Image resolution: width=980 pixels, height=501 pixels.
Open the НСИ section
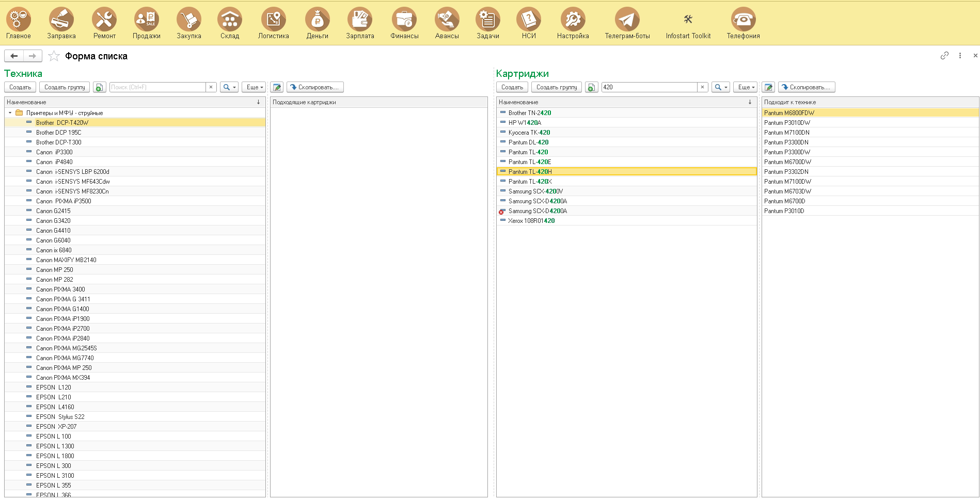[x=529, y=24]
